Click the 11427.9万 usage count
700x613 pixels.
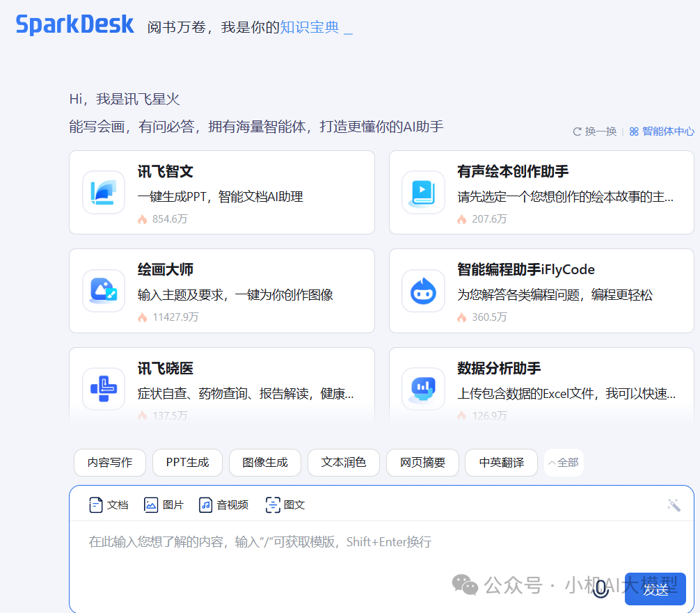[175, 317]
